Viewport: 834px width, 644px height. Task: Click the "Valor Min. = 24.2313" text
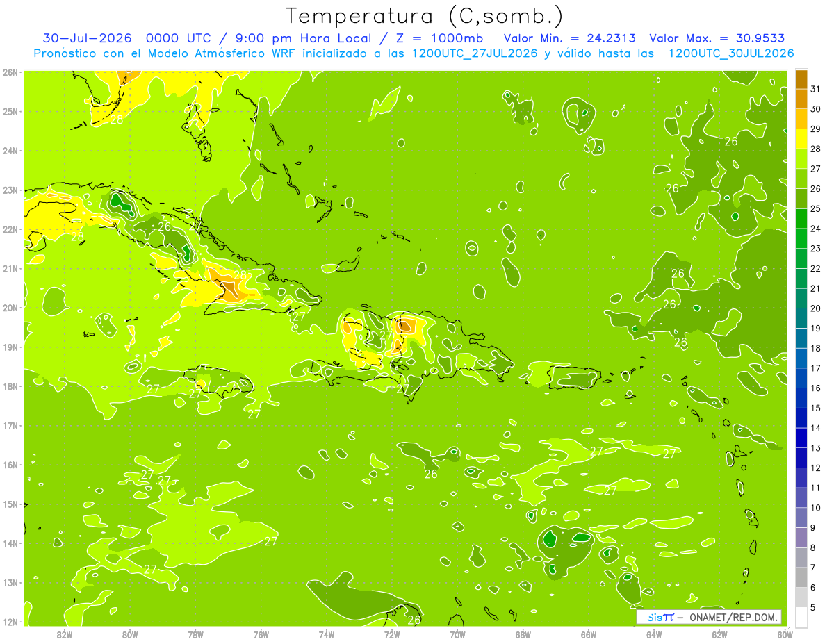point(569,38)
